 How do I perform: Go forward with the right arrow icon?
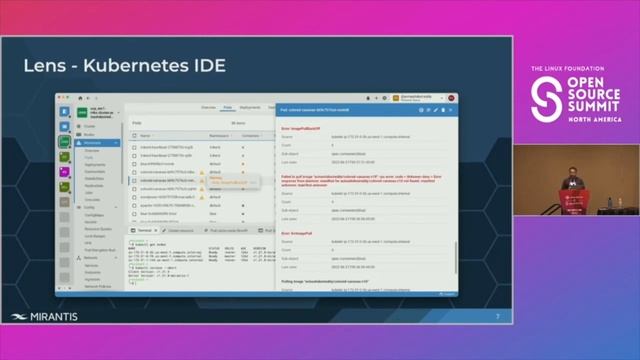[x=96, y=98]
